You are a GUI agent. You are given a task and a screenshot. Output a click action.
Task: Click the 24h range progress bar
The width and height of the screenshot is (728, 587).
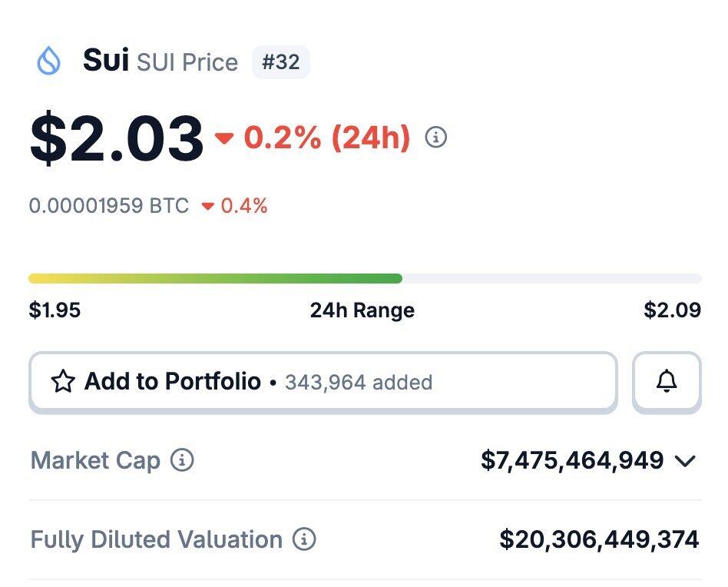[x=365, y=278]
